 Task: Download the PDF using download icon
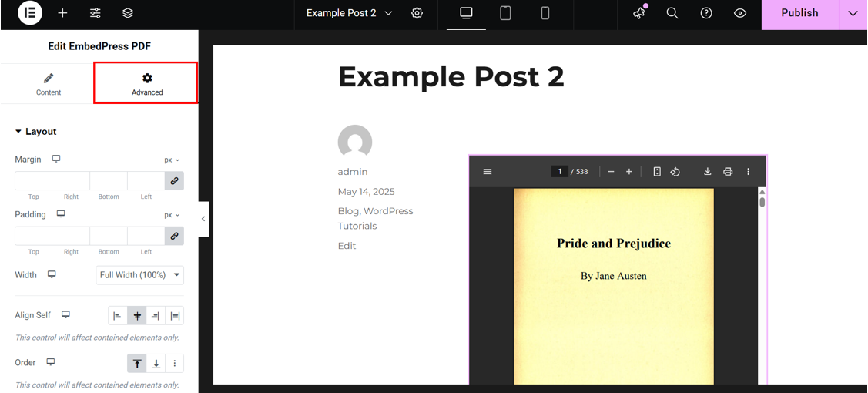click(x=707, y=172)
